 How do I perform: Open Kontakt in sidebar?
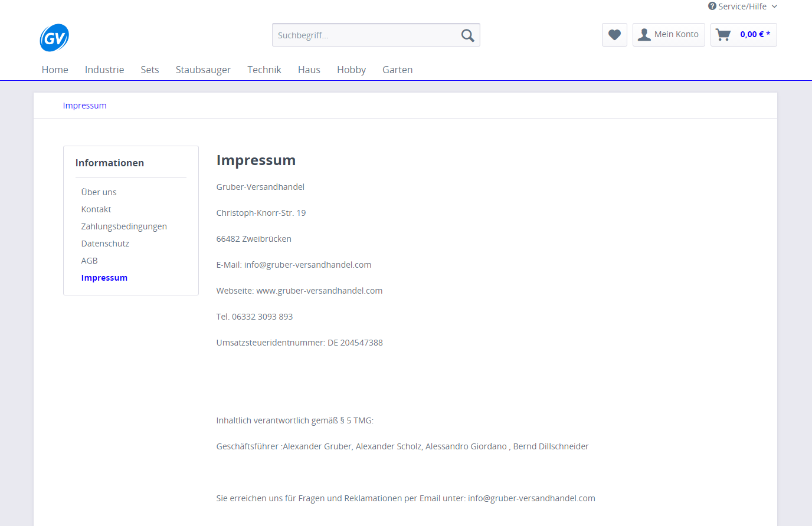pos(96,209)
